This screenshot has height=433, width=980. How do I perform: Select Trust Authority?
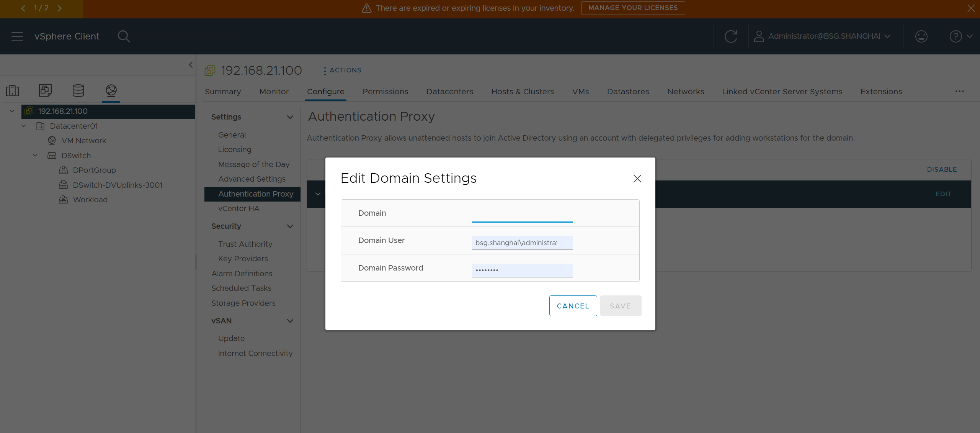[x=245, y=244]
